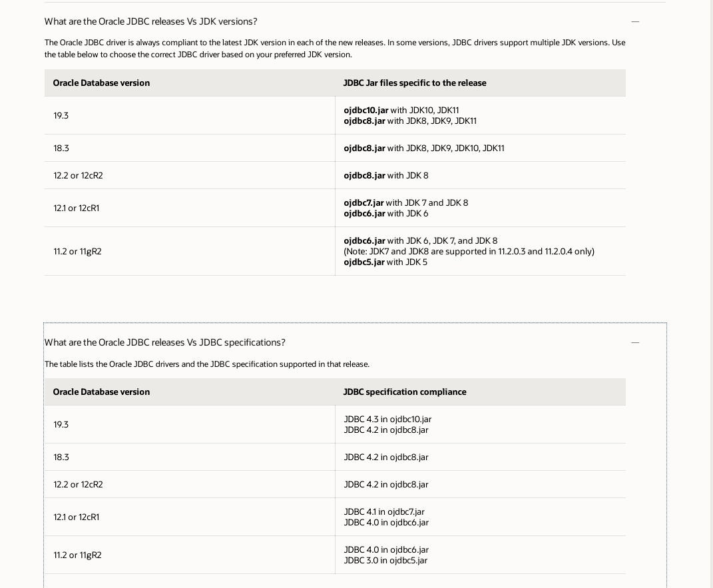Click the 'JDBC specification compliance' column header
The height and width of the screenshot is (588, 713).
click(405, 392)
